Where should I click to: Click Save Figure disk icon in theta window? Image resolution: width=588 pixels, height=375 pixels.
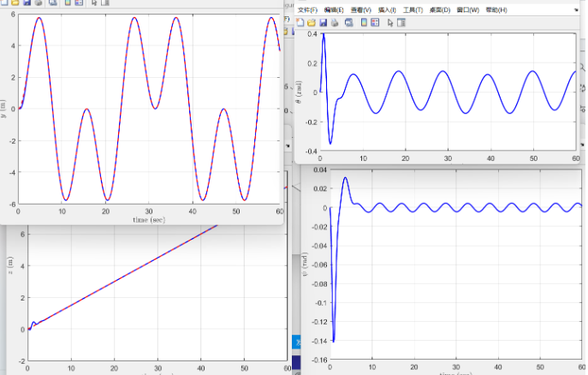(323, 23)
